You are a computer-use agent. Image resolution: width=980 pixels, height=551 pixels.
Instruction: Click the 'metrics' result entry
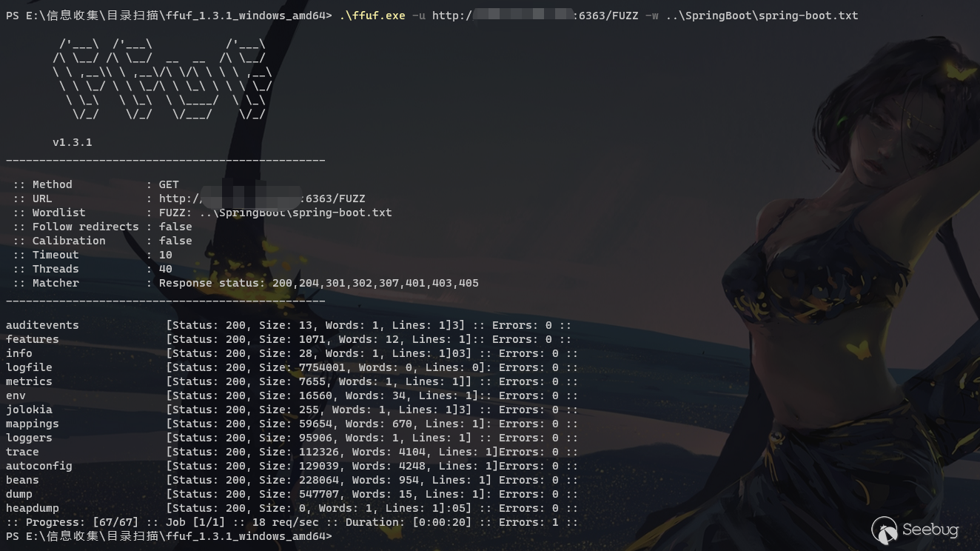[29, 381]
